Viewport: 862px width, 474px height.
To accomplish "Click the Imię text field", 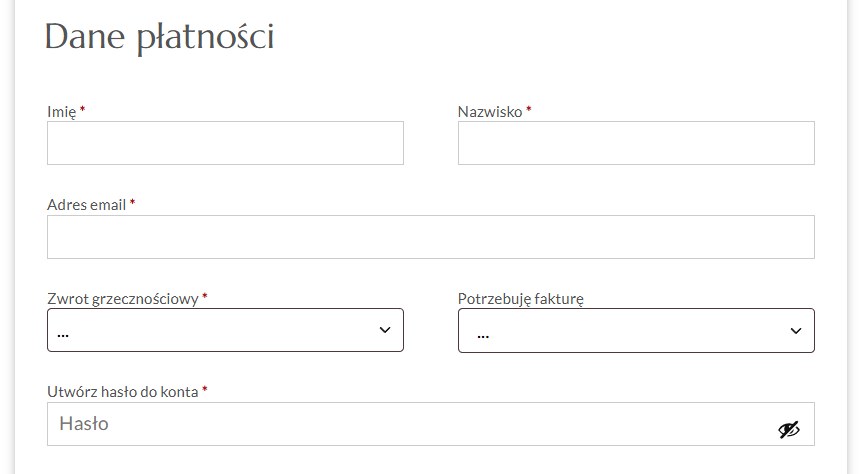I will point(225,143).
